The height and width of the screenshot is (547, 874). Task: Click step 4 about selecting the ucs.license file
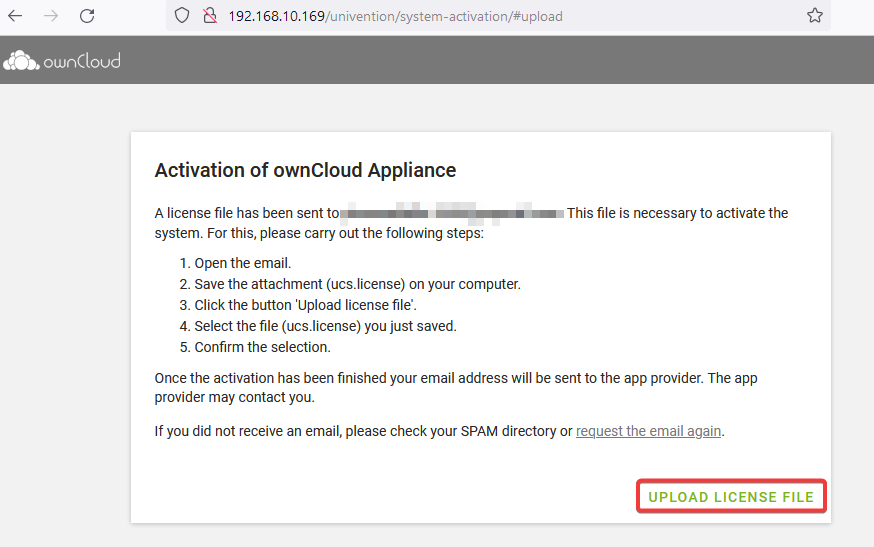(326, 326)
